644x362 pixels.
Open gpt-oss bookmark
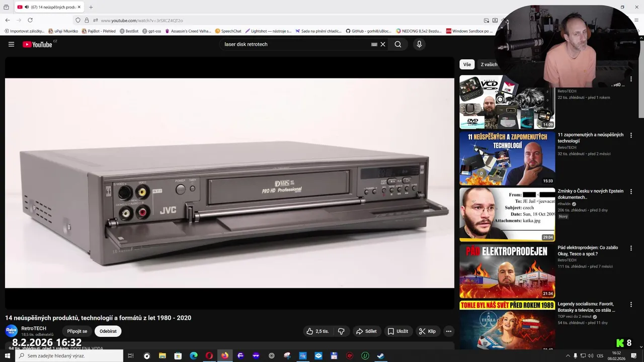152,31
